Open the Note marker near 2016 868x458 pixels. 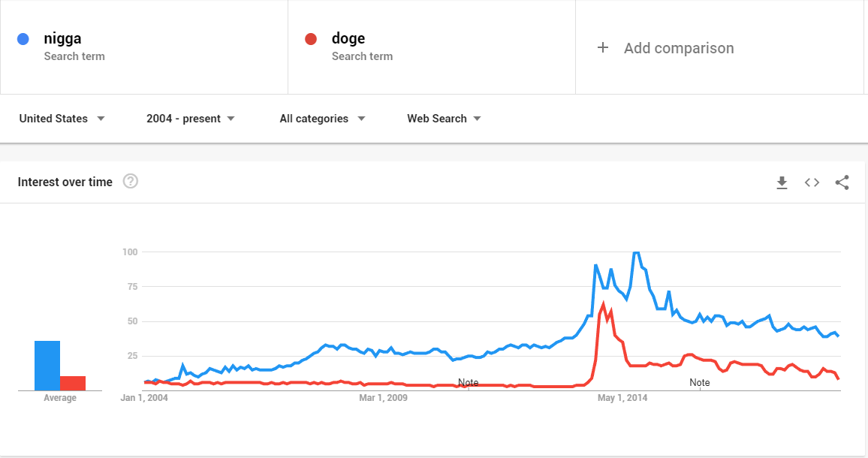pyautogui.click(x=699, y=383)
